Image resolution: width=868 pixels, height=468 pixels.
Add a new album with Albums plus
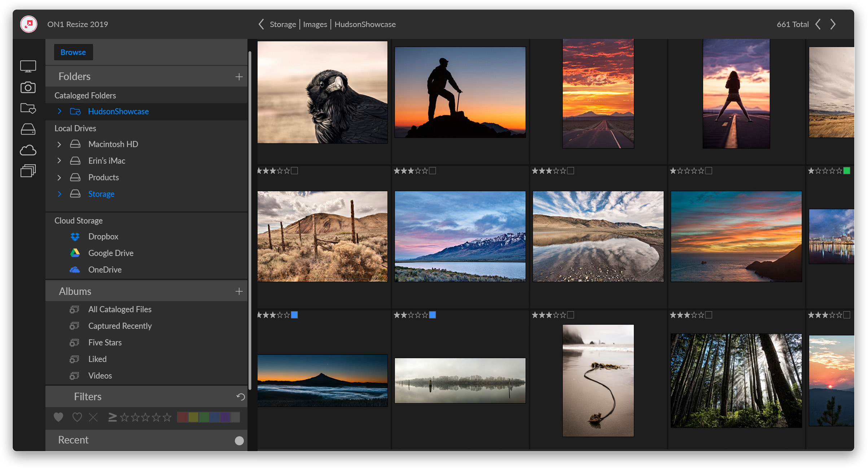coord(239,291)
